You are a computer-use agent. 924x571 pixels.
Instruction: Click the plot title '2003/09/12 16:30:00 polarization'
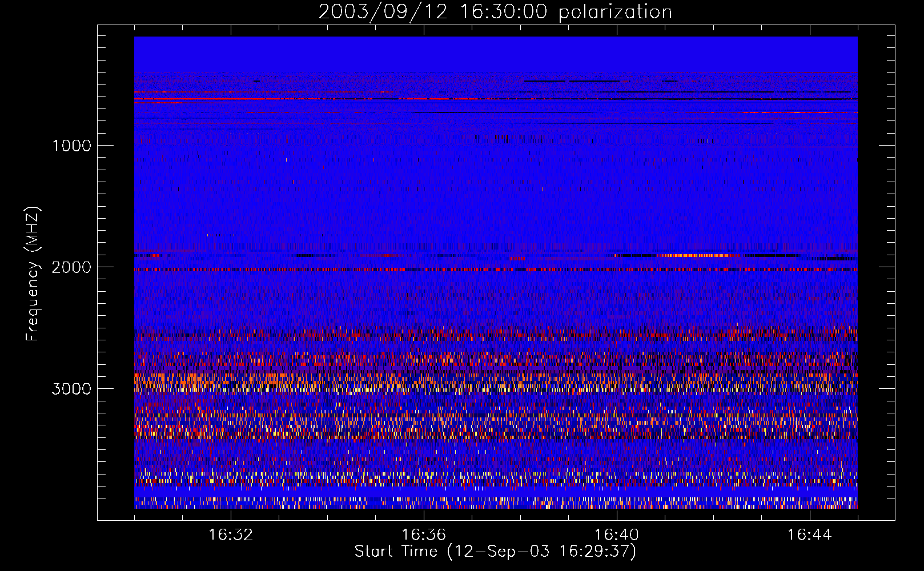coord(495,12)
